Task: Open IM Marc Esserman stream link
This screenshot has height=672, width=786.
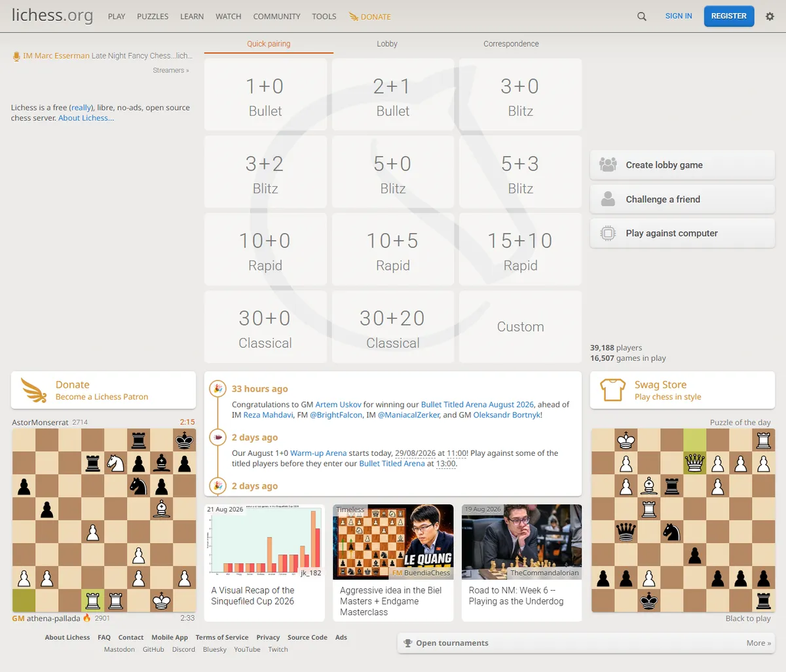Action: tap(56, 56)
